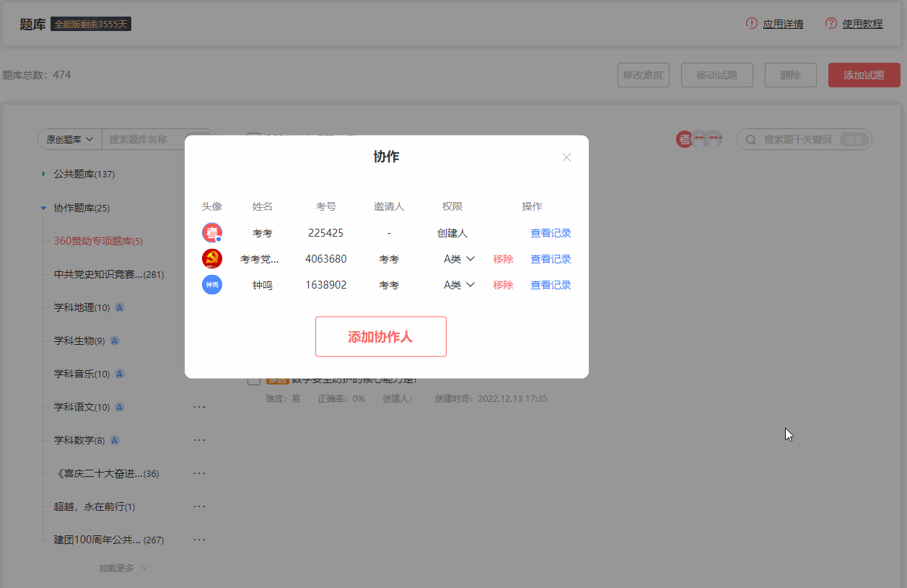Expand the 公共题库 tree node
The width and height of the screenshot is (907, 588).
43,174
